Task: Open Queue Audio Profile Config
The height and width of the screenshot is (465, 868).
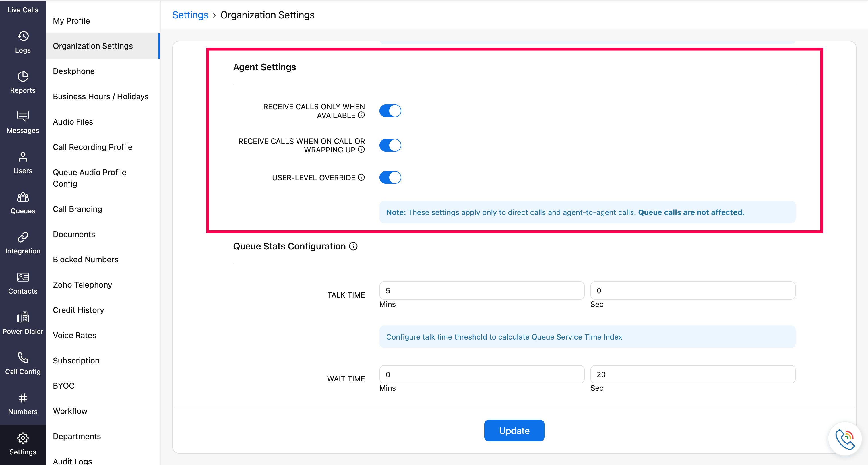Action: coord(90,178)
